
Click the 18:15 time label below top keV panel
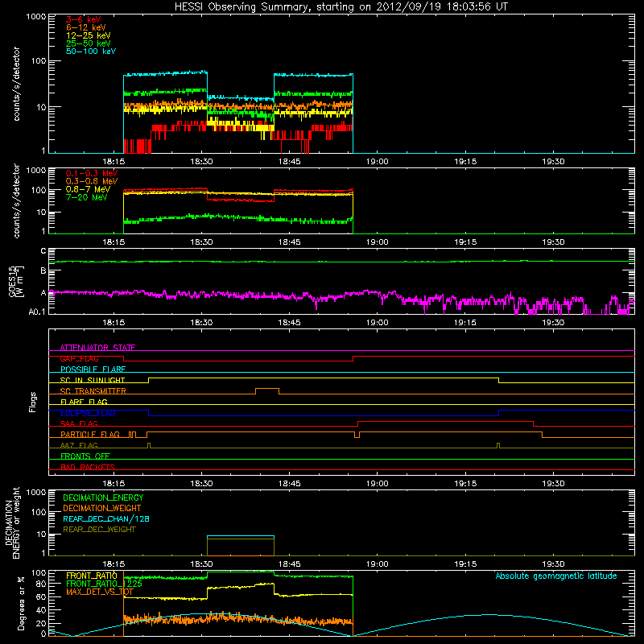[x=114, y=162]
